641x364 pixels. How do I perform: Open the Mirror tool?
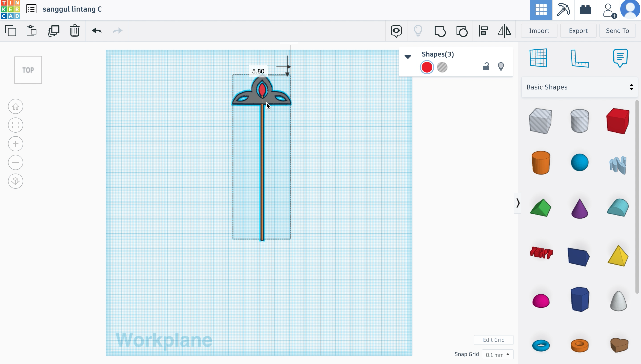coord(505,31)
